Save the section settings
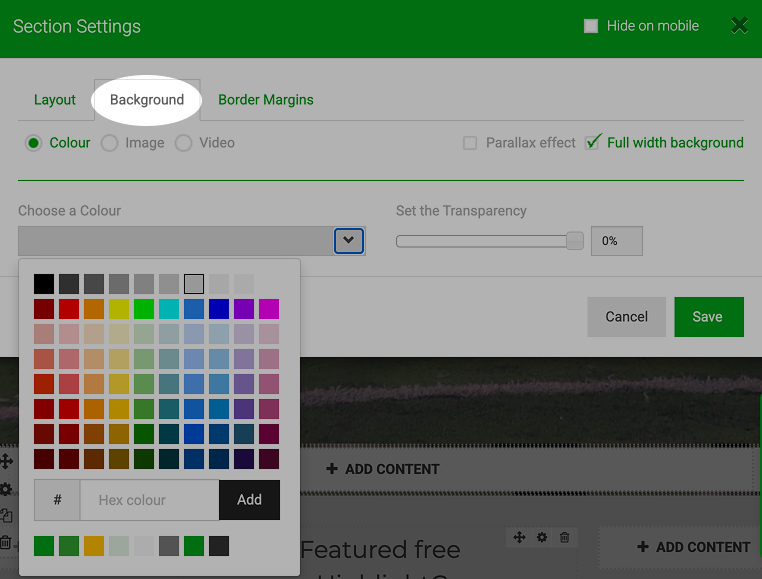 coord(709,317)
